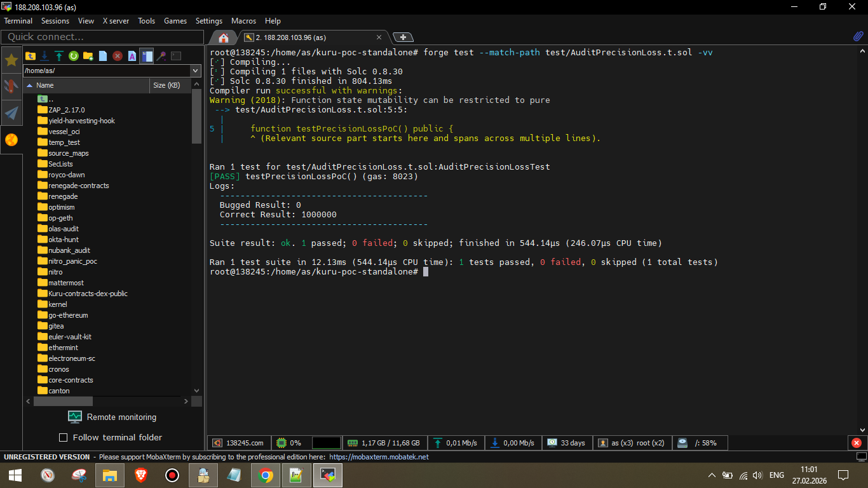Click the paperclip icon at top right
Screen dimensions: 868x488
858,36
